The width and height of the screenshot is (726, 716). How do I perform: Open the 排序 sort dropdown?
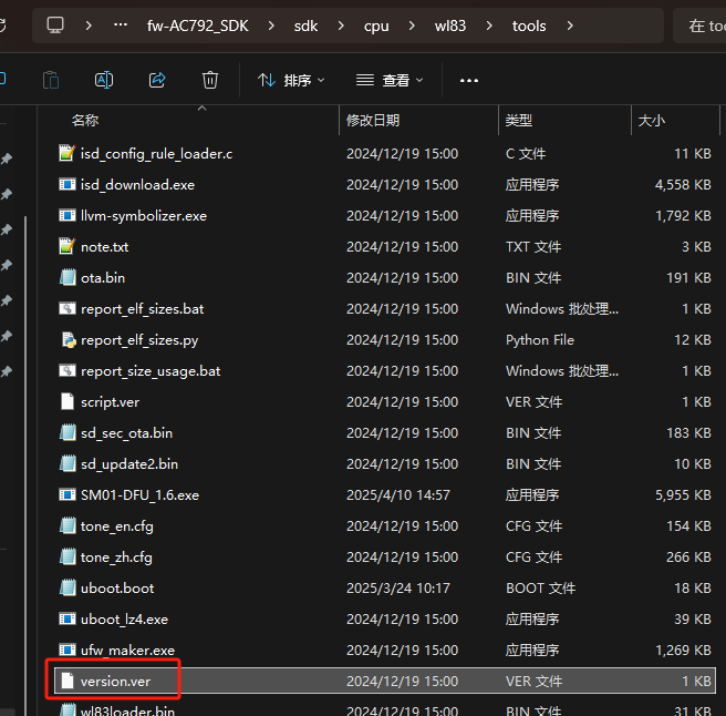pyautogui.click(x=291, y=81)
